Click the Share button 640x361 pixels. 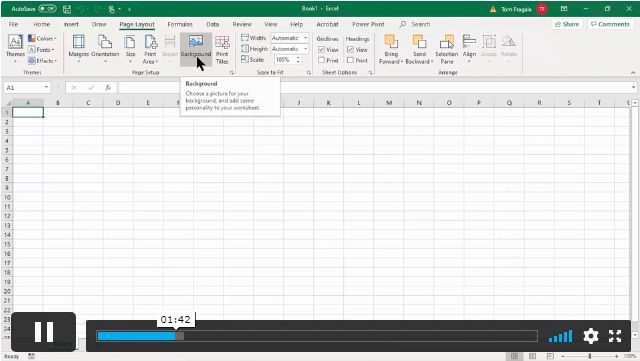(567, 24)
